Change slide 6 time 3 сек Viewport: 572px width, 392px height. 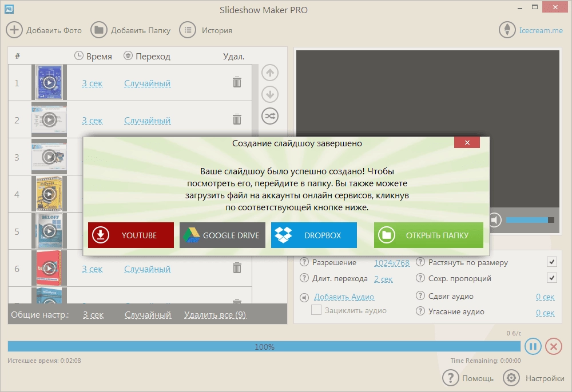point(92,269)
